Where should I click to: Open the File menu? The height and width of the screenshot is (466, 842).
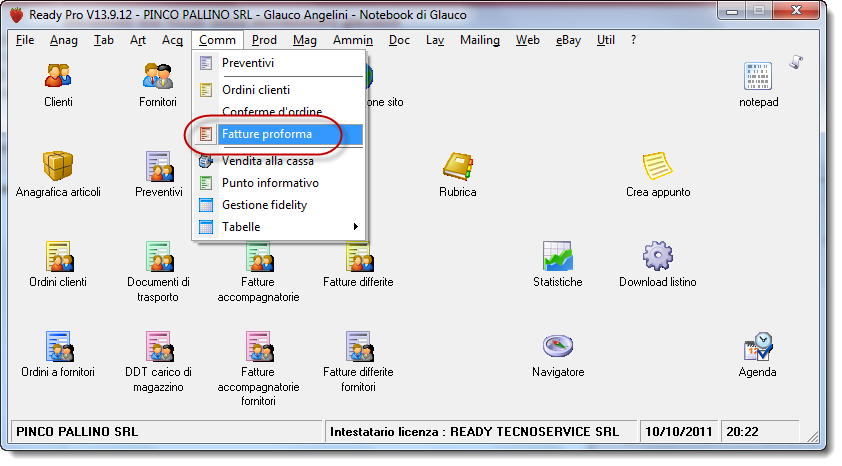(x=25, y=40)
